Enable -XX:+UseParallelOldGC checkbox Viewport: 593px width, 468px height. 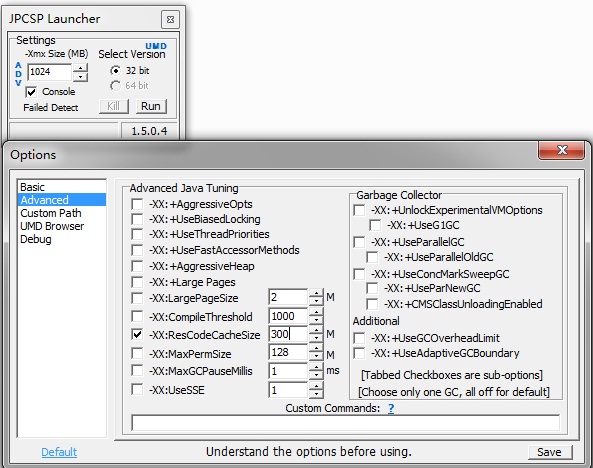point(372,257)
